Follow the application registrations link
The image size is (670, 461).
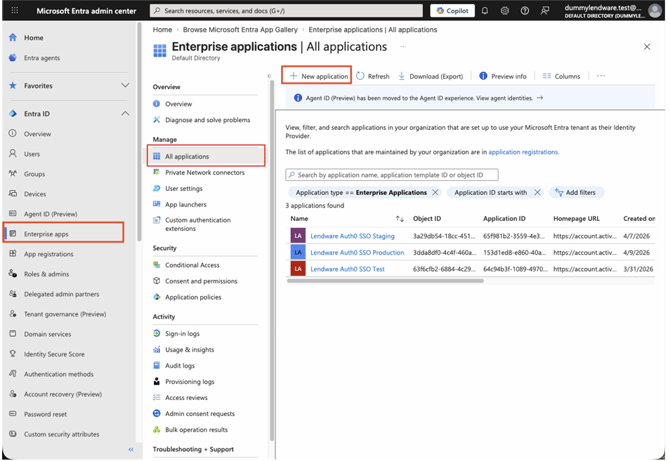click(523, 152)
